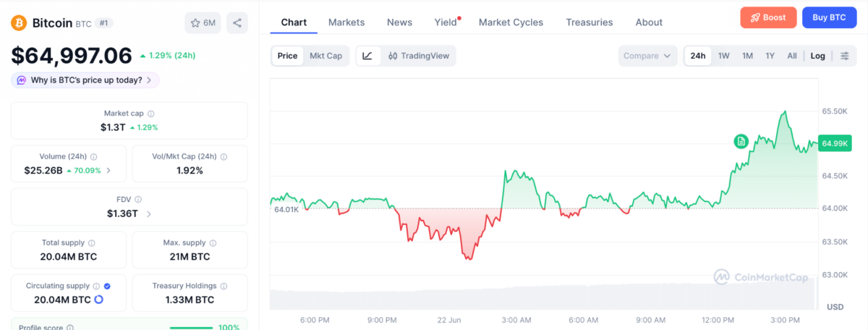Switch to Mkt Cap view toggle
This screenshot has height=330, width=868.
coord(325,56)
